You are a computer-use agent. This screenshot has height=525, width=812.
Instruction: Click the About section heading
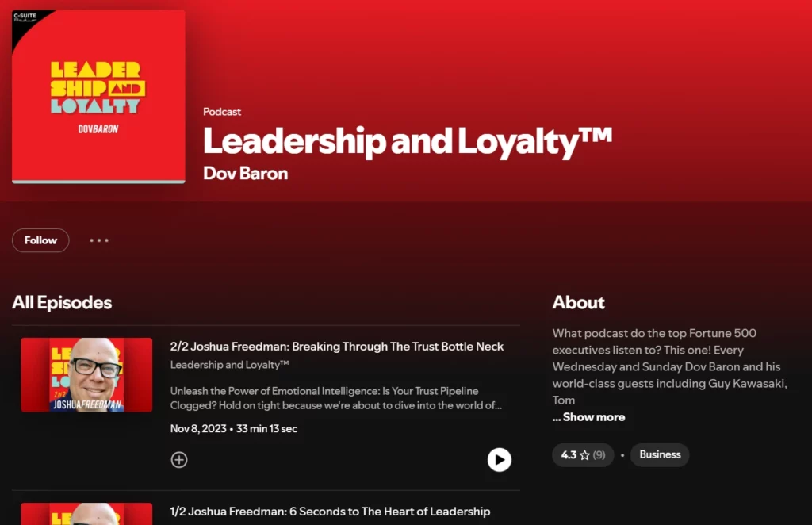[x=578, y=302]
